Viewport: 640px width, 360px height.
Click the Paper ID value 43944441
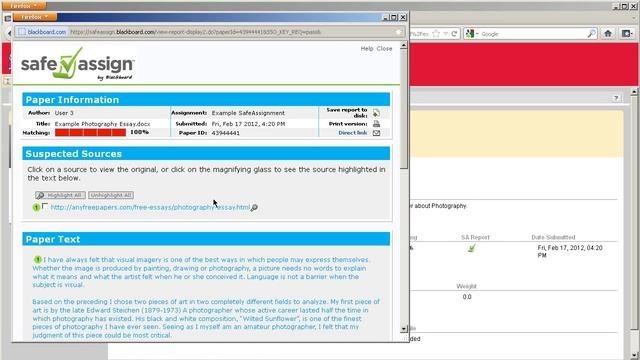click(x=226, y=133)
